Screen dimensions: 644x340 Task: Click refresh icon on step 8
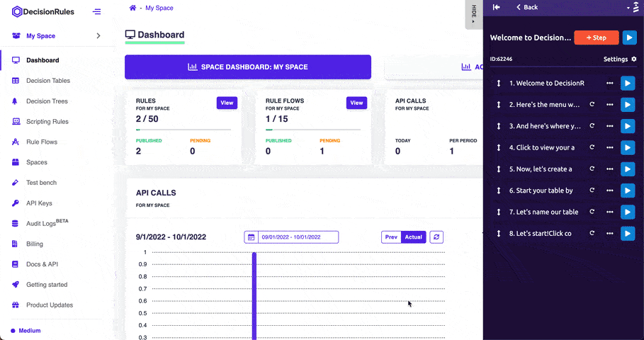click(592, 233)
